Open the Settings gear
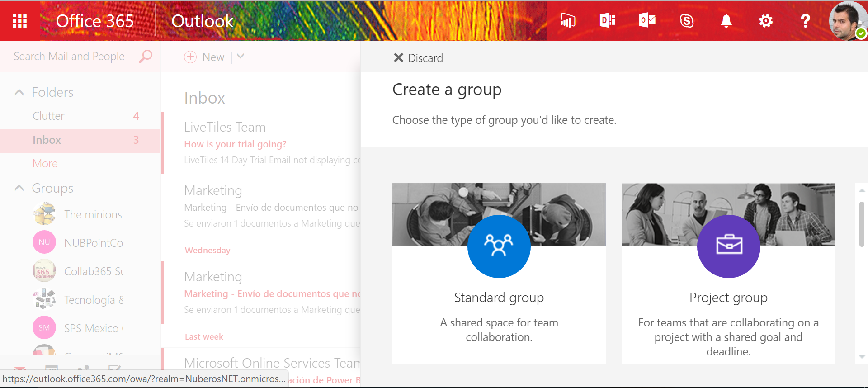This screenshot has width=868, height=388. coord(766,21)
